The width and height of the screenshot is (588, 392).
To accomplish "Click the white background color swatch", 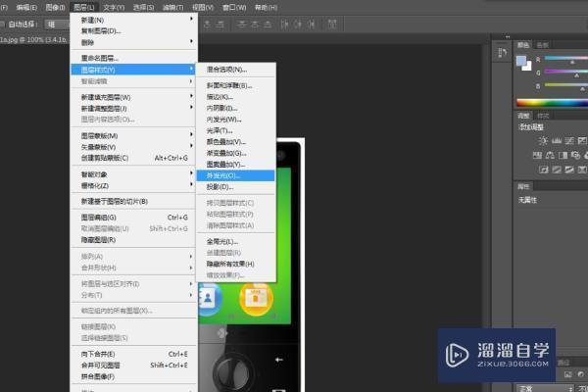I will tap(527, 67).
